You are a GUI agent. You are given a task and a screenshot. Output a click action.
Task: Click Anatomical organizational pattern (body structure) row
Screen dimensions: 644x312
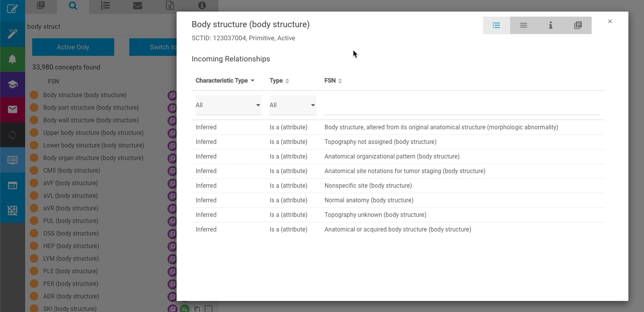tap(398, 157)
